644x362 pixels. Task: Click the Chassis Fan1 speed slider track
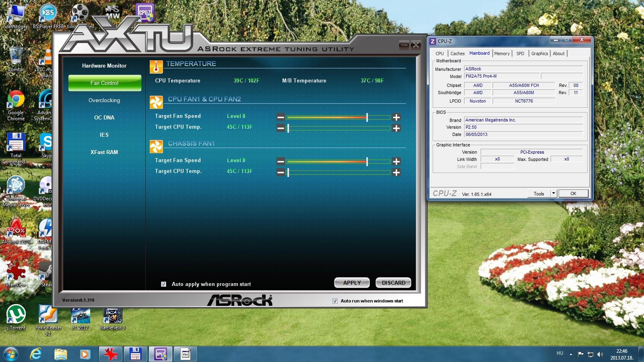(x=338, y=162)
